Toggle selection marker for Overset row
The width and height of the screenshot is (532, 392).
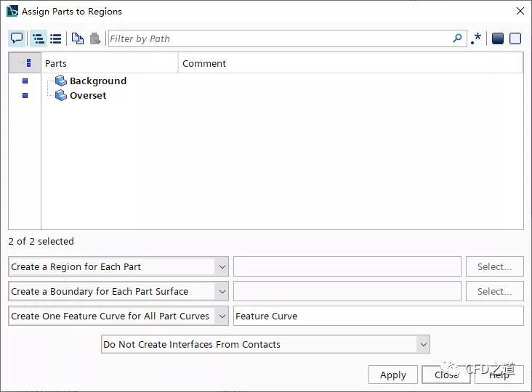[x=25, y=95]
